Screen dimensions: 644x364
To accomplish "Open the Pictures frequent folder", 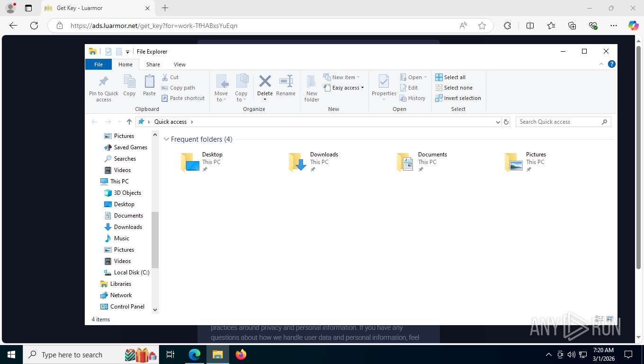I will point(526,162).
